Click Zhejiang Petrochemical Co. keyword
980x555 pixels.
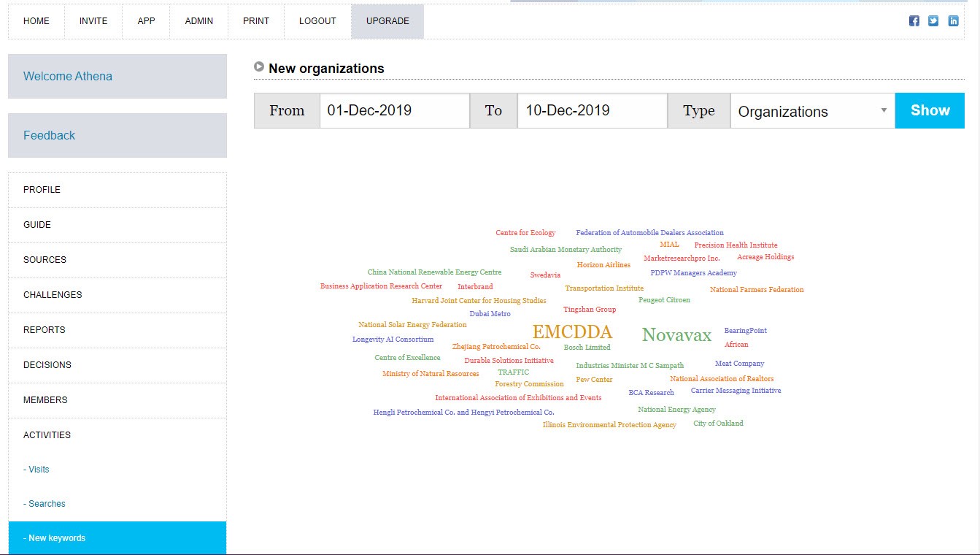pyautogui.click(x=496, y=347)
